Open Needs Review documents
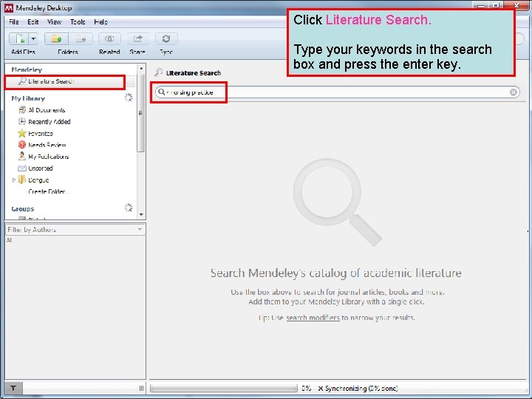The image size is (532, 399). click(x=47, y=145)
